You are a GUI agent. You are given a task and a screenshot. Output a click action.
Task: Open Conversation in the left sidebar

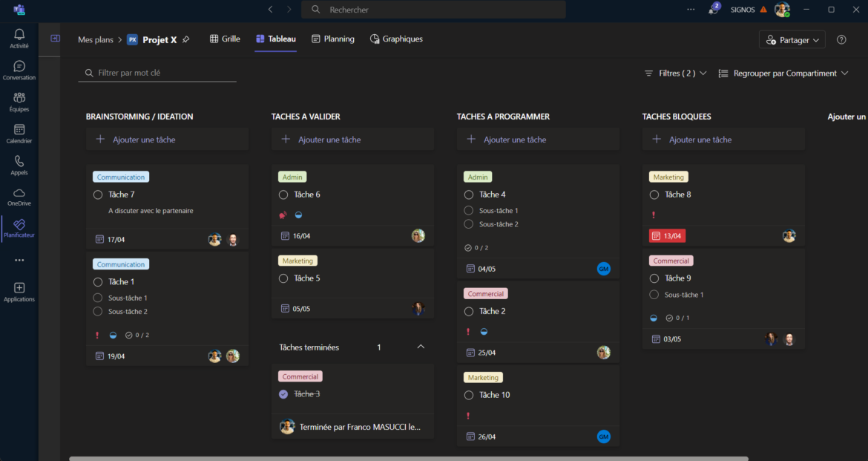19,70
